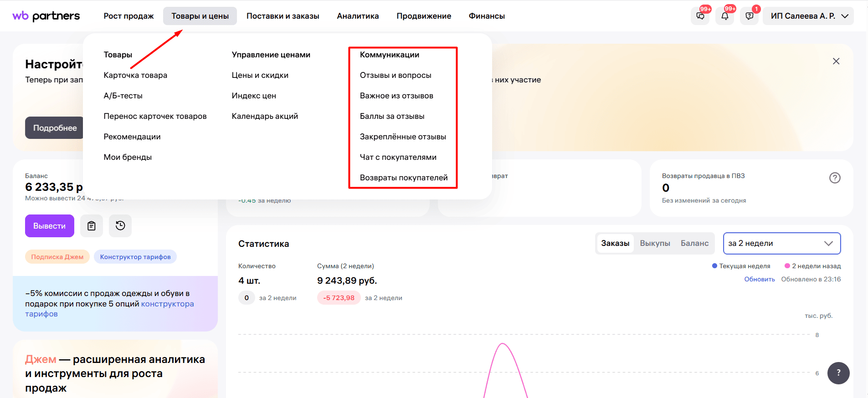Switch statistics to Заказы tab
This screenshot has height=398, width=868.
click(615, 243)
